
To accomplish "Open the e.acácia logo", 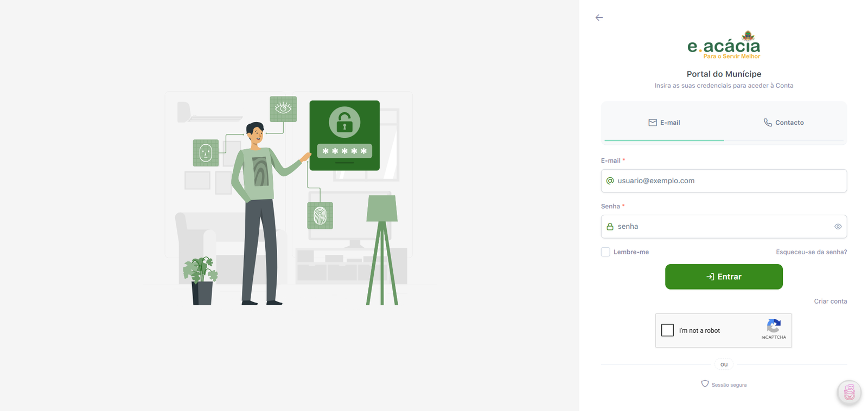I will tap(724, 45).
